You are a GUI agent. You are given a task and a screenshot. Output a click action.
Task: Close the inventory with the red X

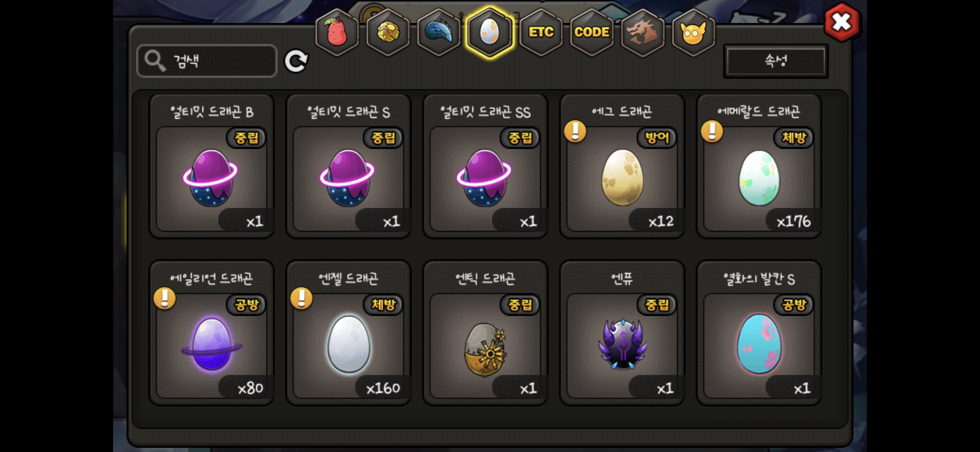pyautogui.click(x=841, y=22)
